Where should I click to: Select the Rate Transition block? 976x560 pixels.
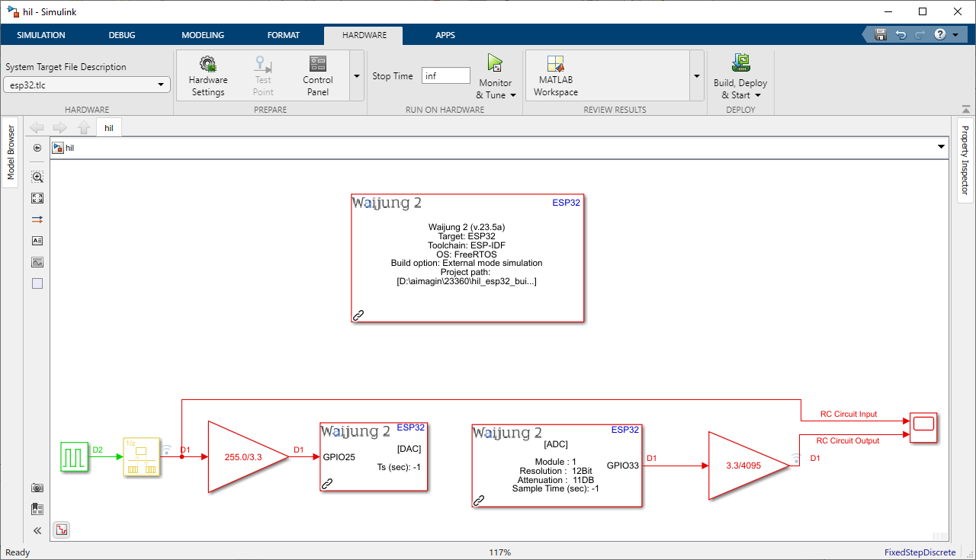click(142, 457)
